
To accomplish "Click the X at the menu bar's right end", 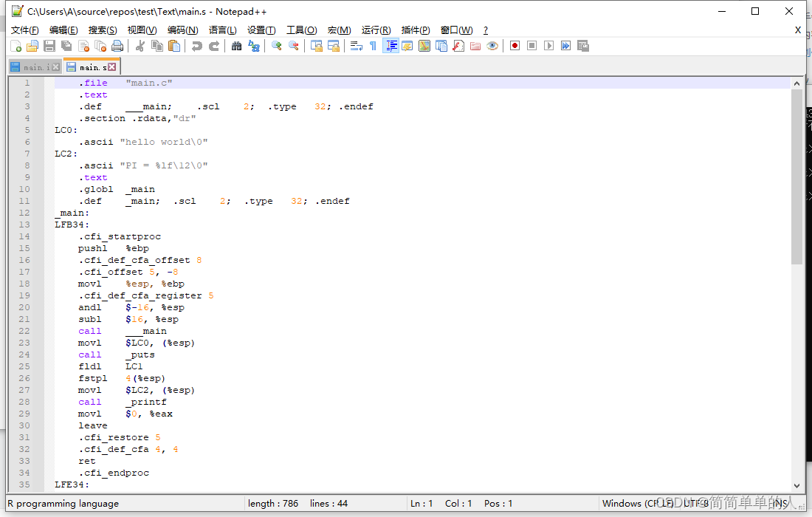I will pos(798,30).
